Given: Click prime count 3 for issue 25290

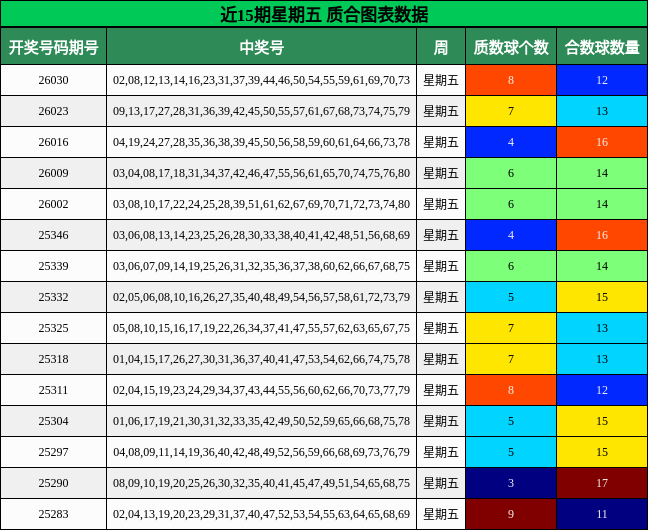Looking at the screenshot, I should click(x=511, y=483).
